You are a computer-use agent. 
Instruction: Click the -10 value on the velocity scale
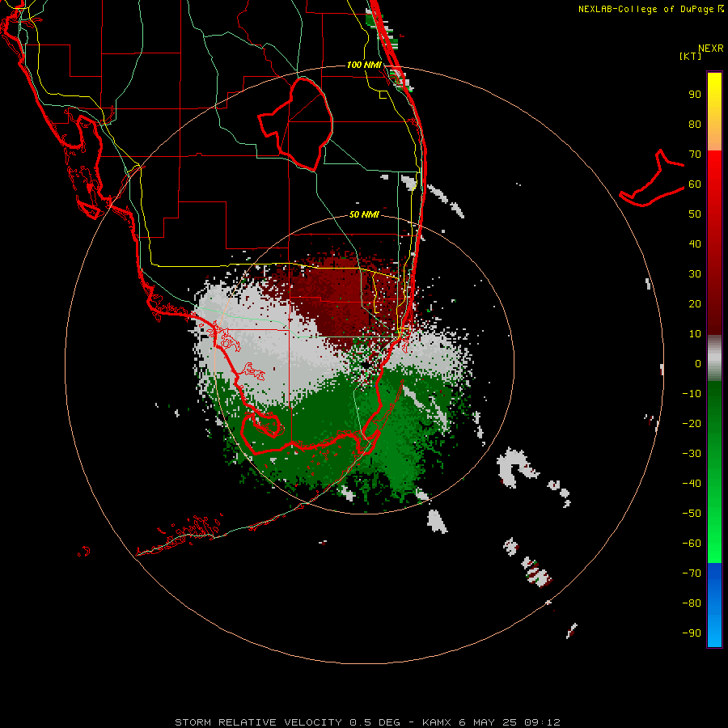pos(692,394)
